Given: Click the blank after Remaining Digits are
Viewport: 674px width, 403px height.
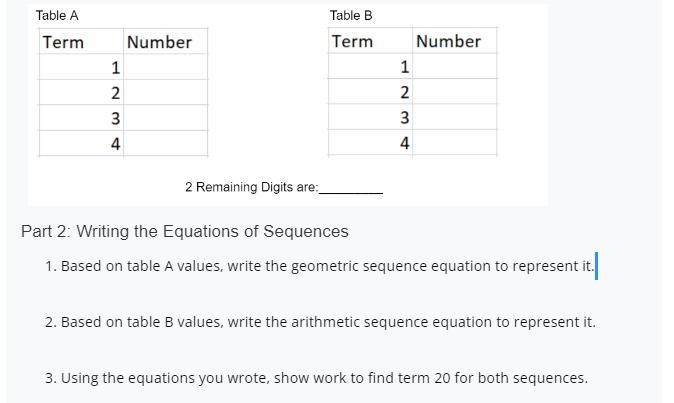Looking at the screenshot, I should [351, 188].
